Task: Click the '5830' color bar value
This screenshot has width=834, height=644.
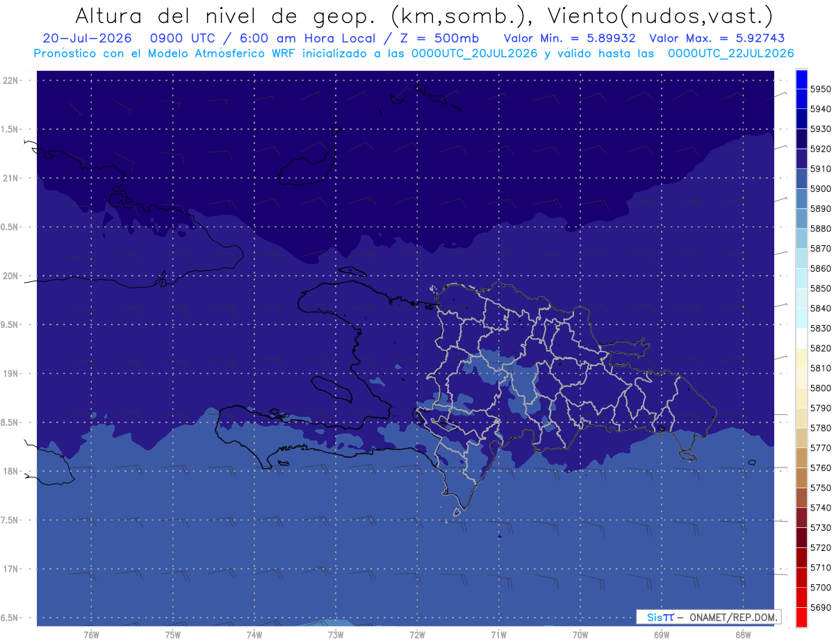Action: coord(821,328)
